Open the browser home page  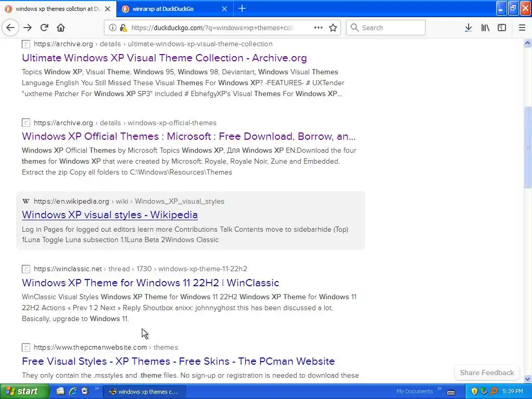61,28
